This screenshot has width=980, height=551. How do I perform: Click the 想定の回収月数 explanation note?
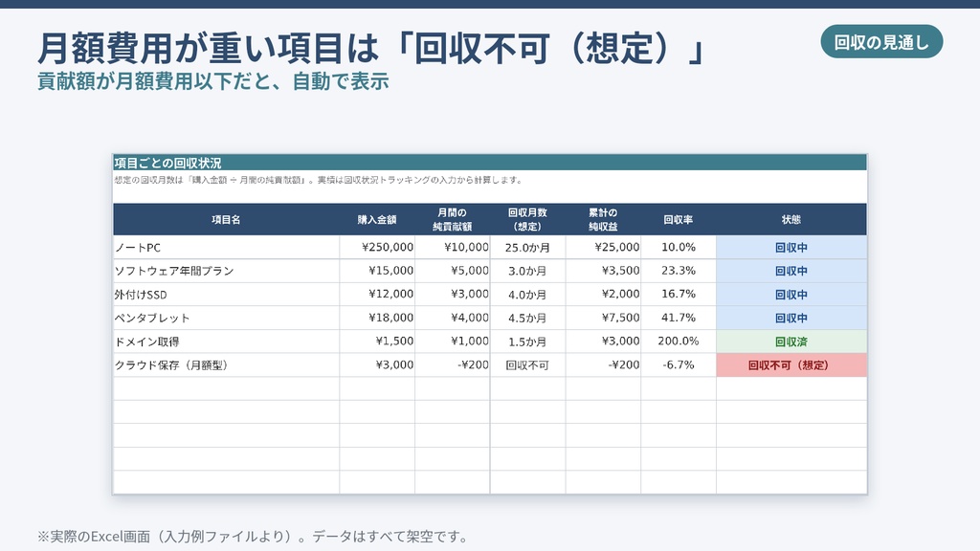(318, 180)
